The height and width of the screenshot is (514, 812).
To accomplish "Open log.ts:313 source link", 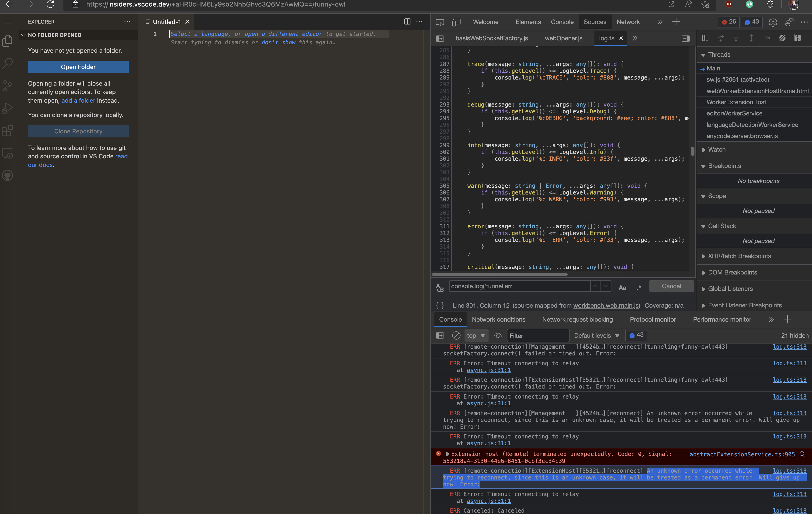I will [789, 347].
